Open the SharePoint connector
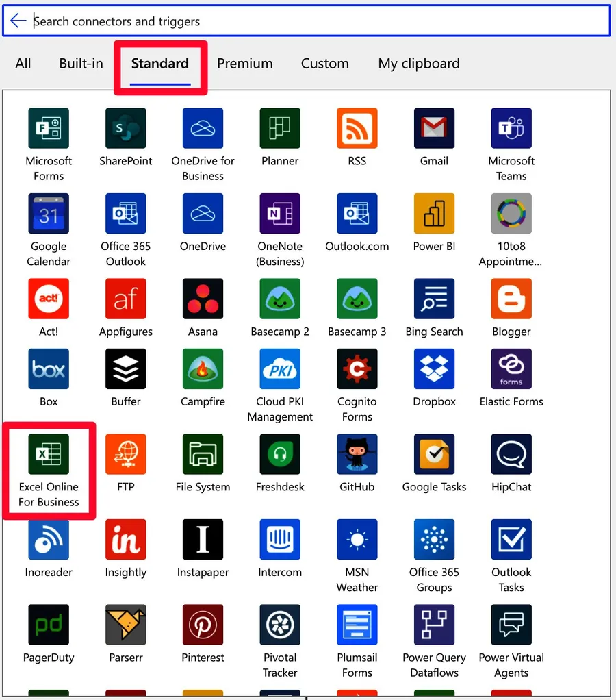 (x=125, y=127)
